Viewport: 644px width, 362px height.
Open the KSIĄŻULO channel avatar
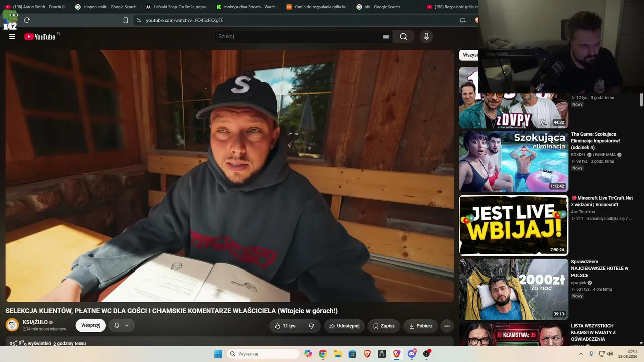(x=12, y=325)
